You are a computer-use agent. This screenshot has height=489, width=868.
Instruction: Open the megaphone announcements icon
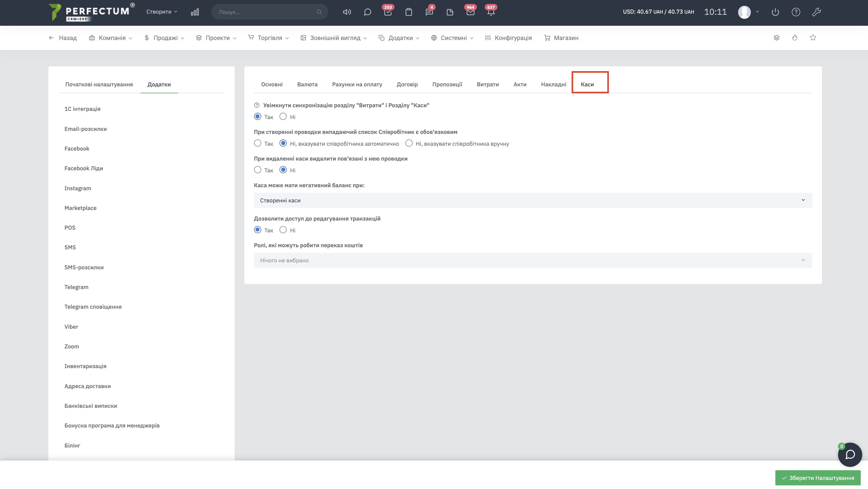click(347, 12)
